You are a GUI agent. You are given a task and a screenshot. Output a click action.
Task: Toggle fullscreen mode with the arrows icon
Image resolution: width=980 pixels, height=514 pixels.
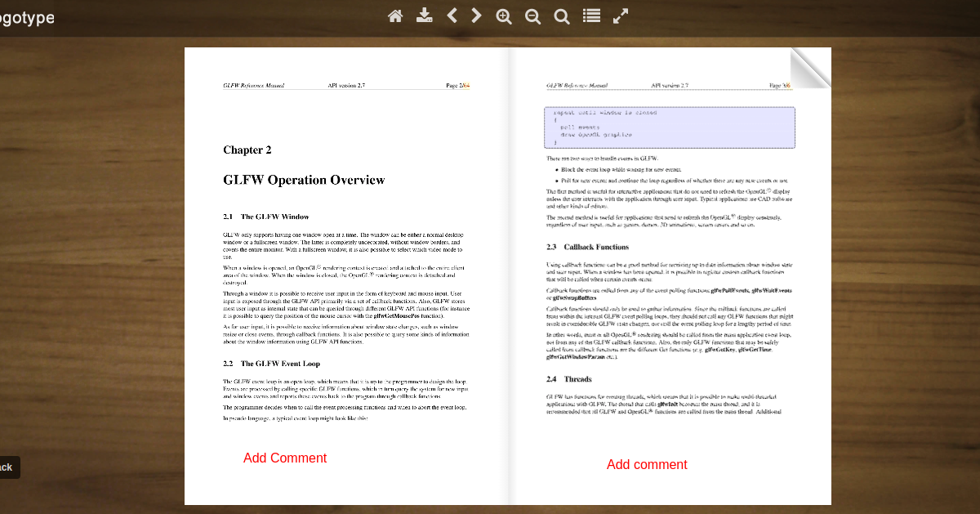pyautogui.click(x=621, y=16)
